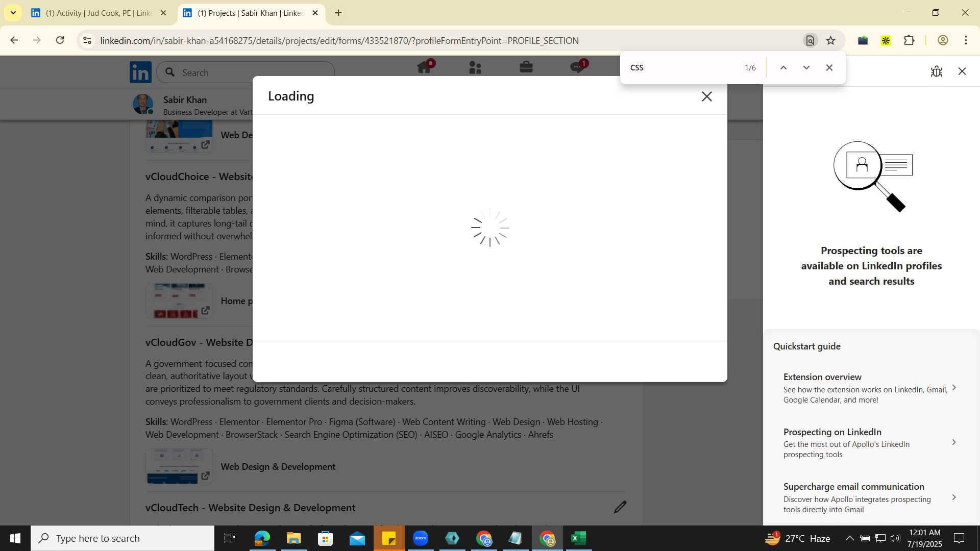The height and width of the screenshot is (551, 980).
Task: Open Jobs briefcase icon
Action: coord(526,67)
